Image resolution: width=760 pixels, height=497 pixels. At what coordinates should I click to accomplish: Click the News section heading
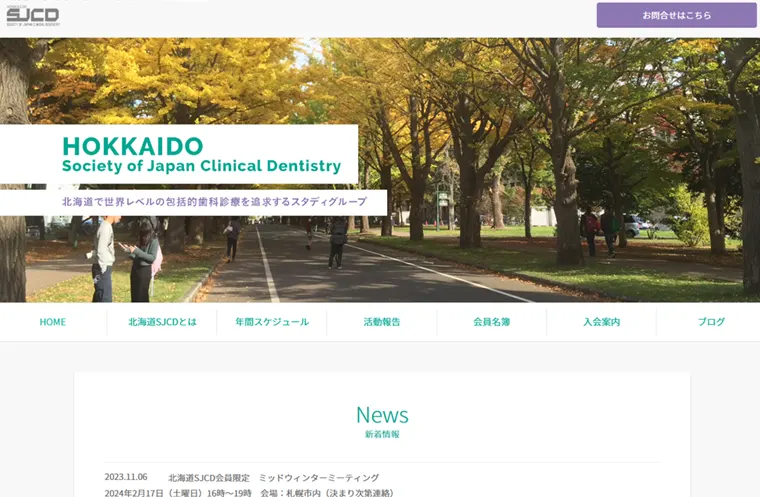(x=382, y=414)
